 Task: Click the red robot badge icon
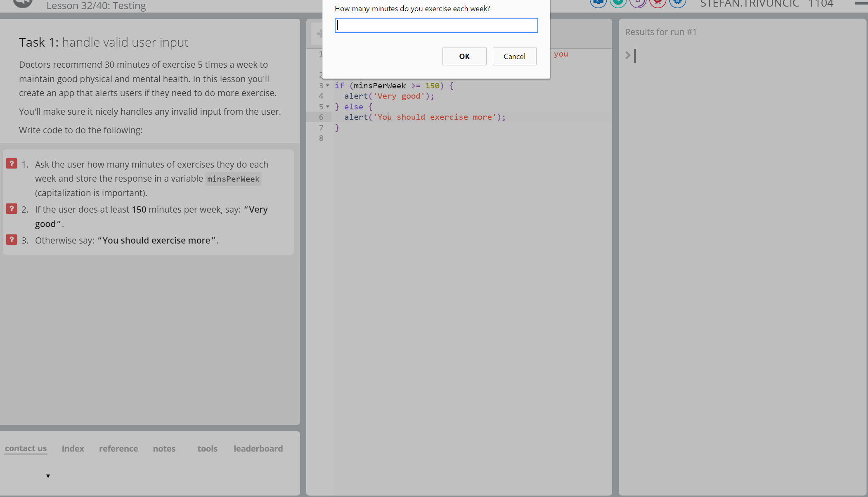click(658, 2)
